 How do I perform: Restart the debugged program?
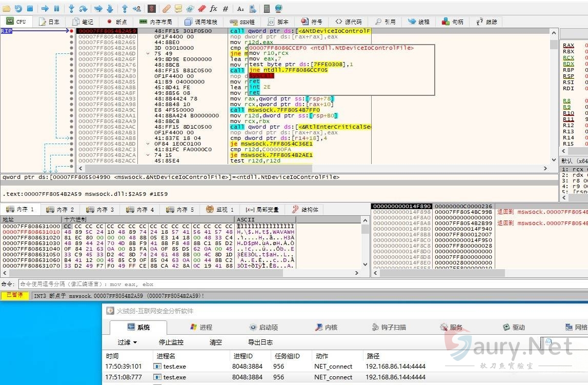pos(18,9)
